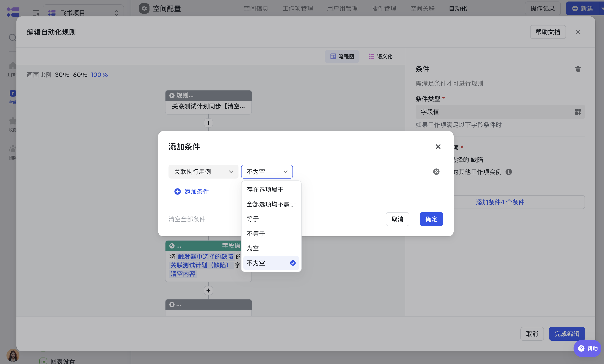Open the 自动化 tab

coord(458,9)
